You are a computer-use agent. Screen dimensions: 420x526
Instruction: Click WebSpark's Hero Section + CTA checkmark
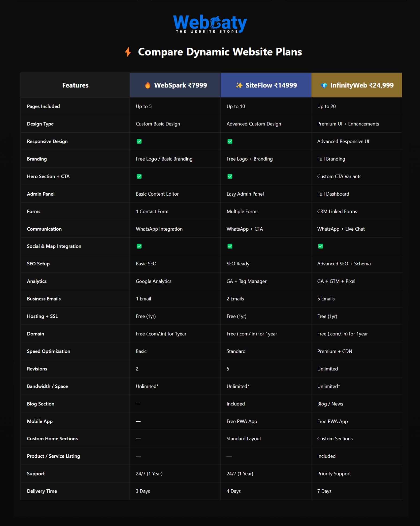click(139, 176)
